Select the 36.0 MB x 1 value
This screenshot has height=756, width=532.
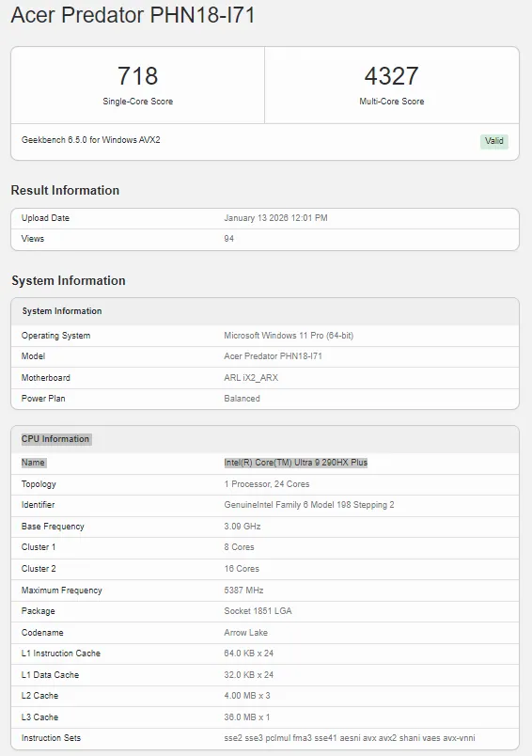(247, 717)
